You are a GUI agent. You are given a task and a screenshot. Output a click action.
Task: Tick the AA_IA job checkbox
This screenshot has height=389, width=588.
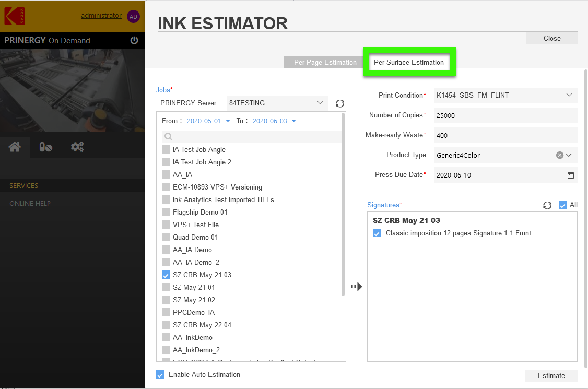(x=166, y=174)
